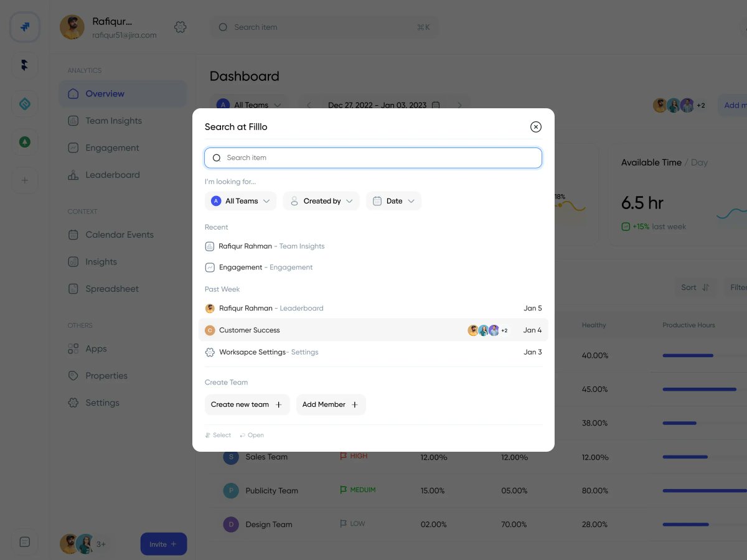Click the MEDUIM priority flag on Publicity Team
This screenshot has height=560, width=747.
tap(358, 490)
